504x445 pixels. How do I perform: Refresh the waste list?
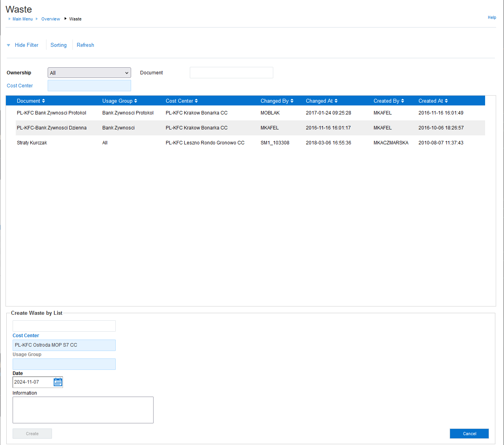click(x=85, y=45)
